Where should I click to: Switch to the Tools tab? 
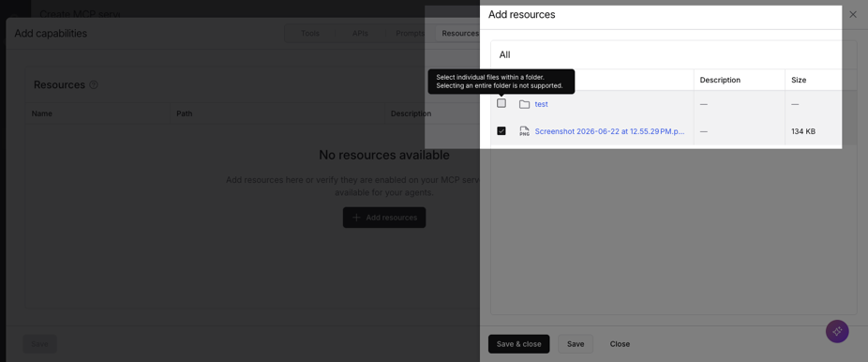pyautogui.click(x=310, y=33)
